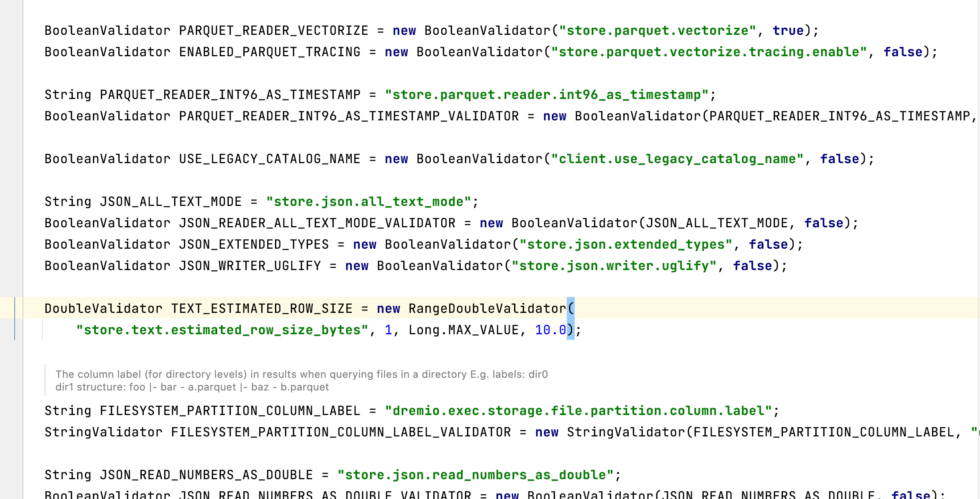980x499 pixels.
Task: Click the FILESYSTEM_PARTITION_COLUMN_LABEL string constant name
Action: [230, 411]
